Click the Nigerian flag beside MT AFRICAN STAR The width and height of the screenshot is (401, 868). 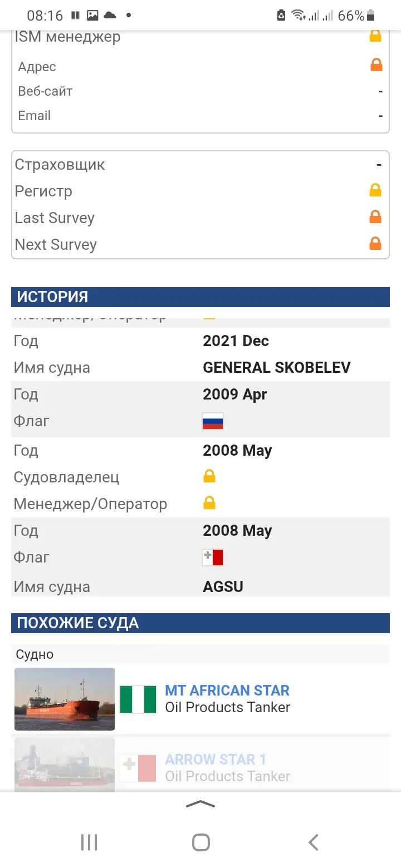(138, 699)
